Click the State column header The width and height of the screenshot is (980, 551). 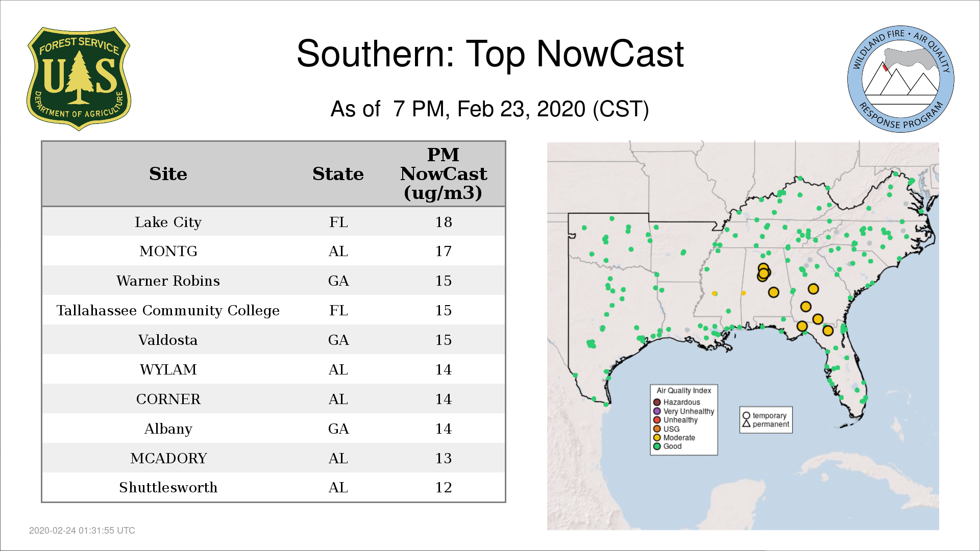[338, 174]
